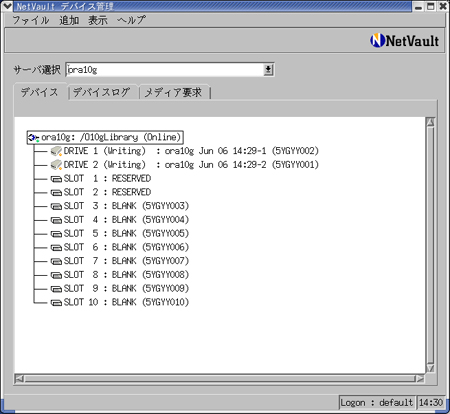Select the ora10g: /O10gLibrary (Online) node

105,137
